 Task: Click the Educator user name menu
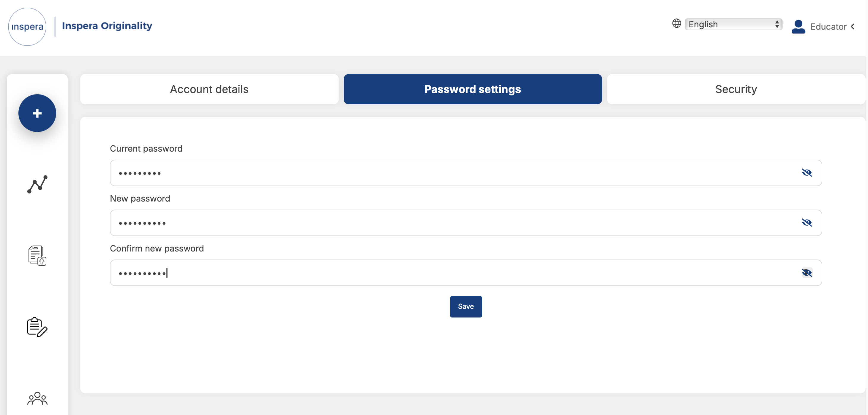[828, 27]
